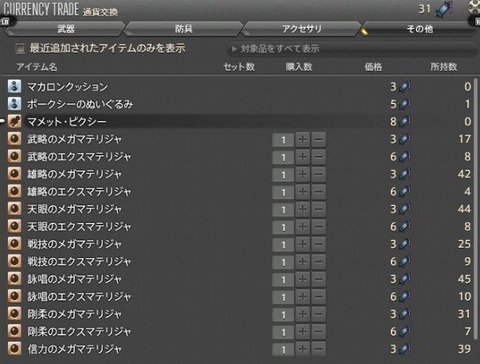Open the 対象品をすべて表示 dropdown
The height and width of the screenshot is (364, 480).
[x=352, y=49]
